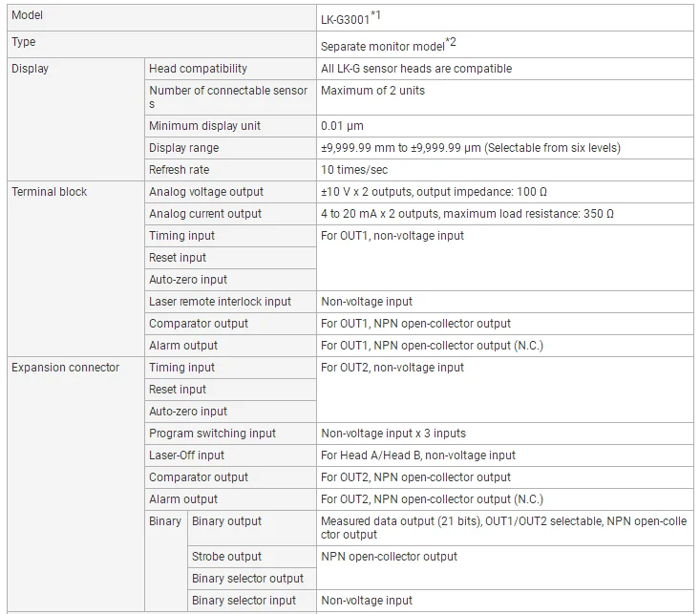Click the Head compatibility label

click(198, 69)
